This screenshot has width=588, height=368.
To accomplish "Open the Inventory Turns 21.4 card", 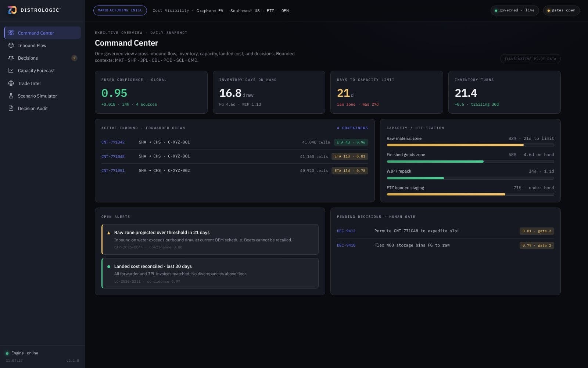I will [504, 92].
